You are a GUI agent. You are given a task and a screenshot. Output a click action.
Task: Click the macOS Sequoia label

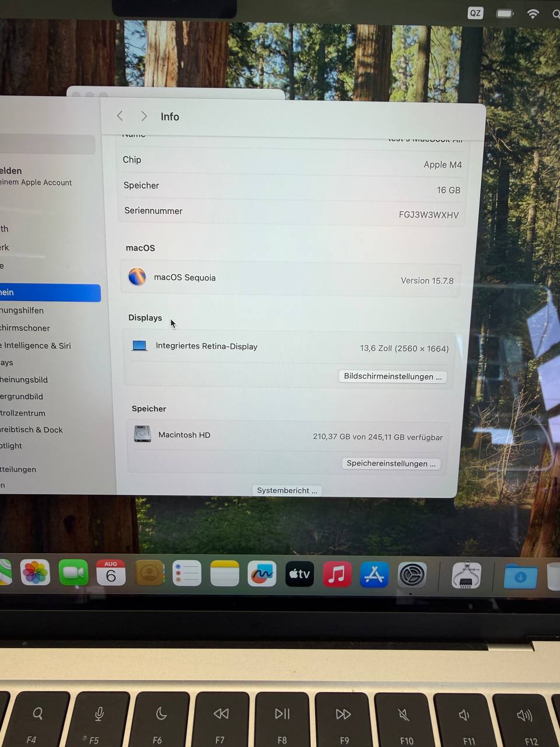[x=185, y=277]
